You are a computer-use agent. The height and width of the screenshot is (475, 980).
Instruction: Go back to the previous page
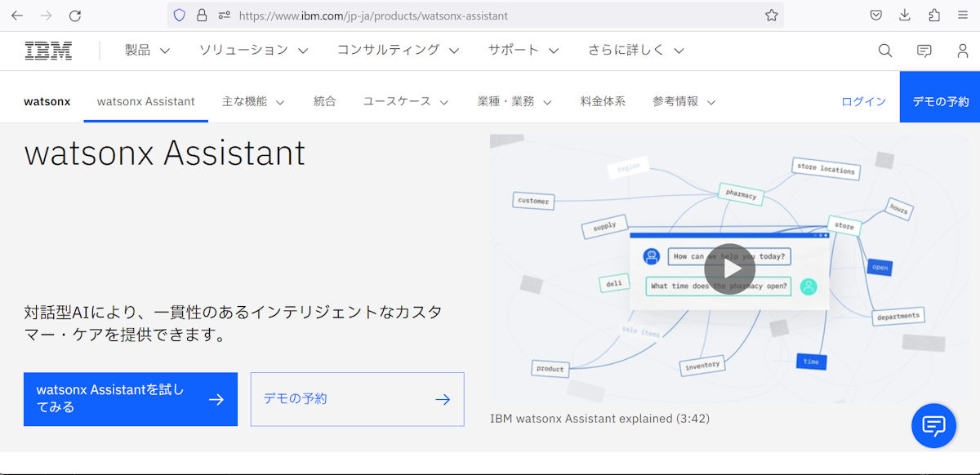pos(17,16)
